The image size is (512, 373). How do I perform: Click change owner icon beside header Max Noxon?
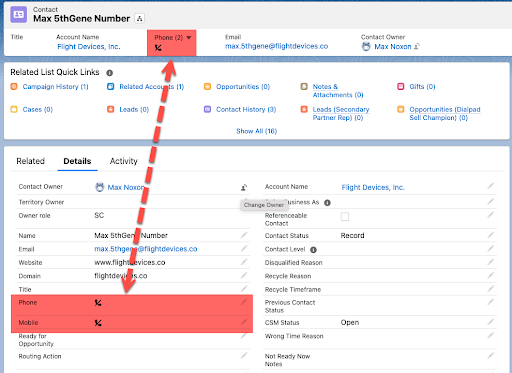click(x=417, y=47)
